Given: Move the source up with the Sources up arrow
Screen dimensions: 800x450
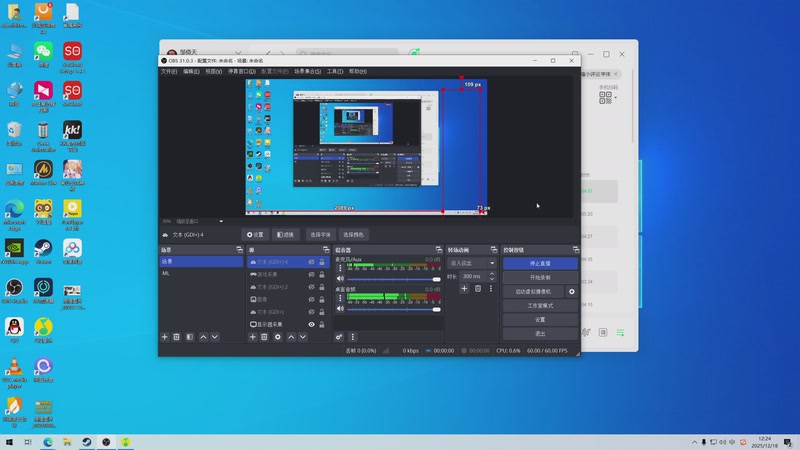Looking at the screenshot, I should click(x=291, y=337).
